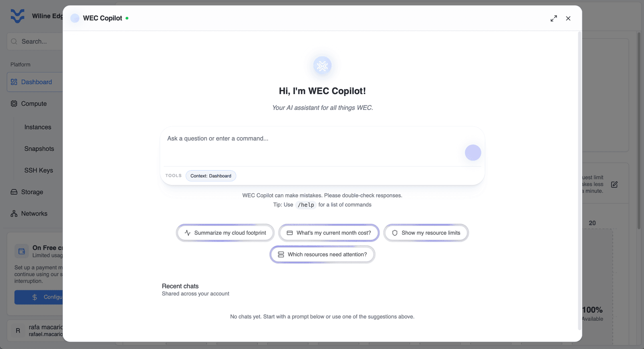The width and height of the screenshot is (644, 349).
Task: Select the Dashboard sidebar item
Action: pyautogui.click(x=35, y=82)
